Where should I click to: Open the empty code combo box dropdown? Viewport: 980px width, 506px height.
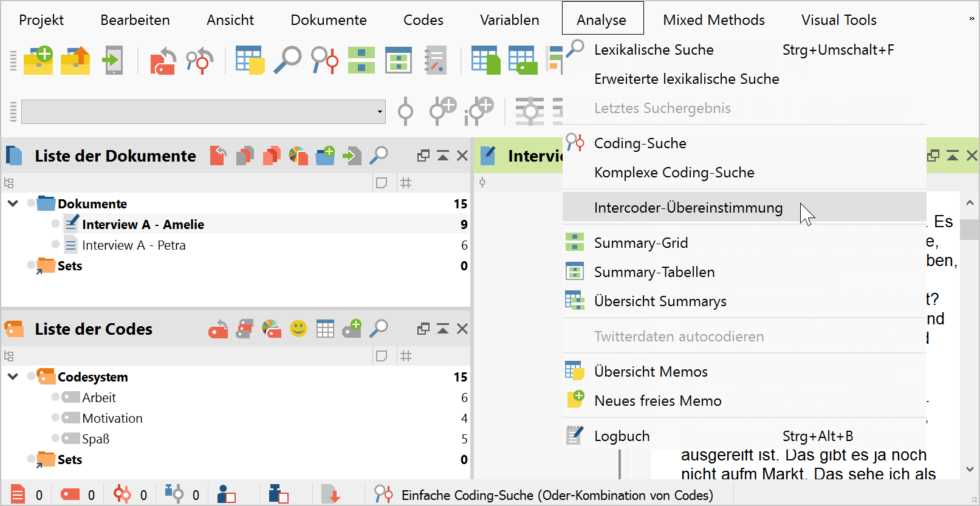[x=380, y=112]
